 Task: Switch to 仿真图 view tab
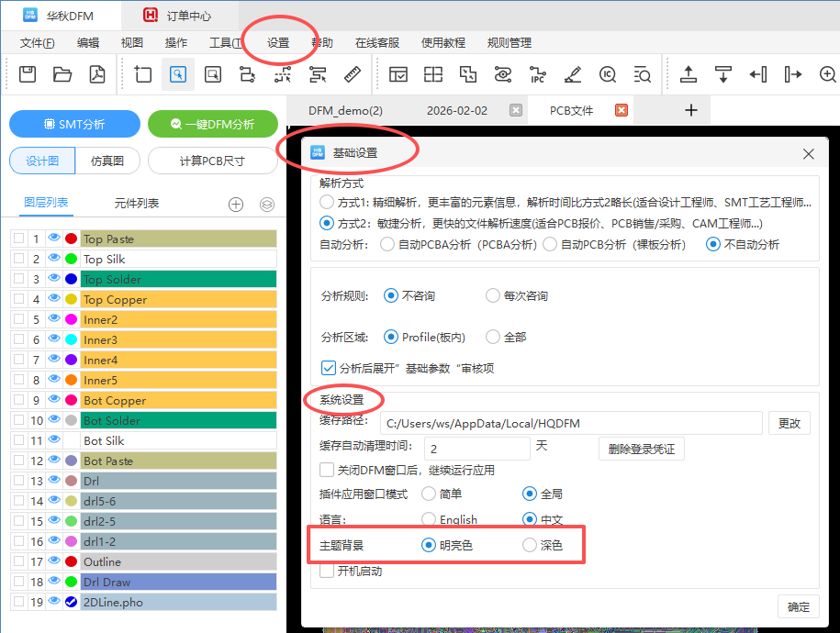[x=107, y=161]
